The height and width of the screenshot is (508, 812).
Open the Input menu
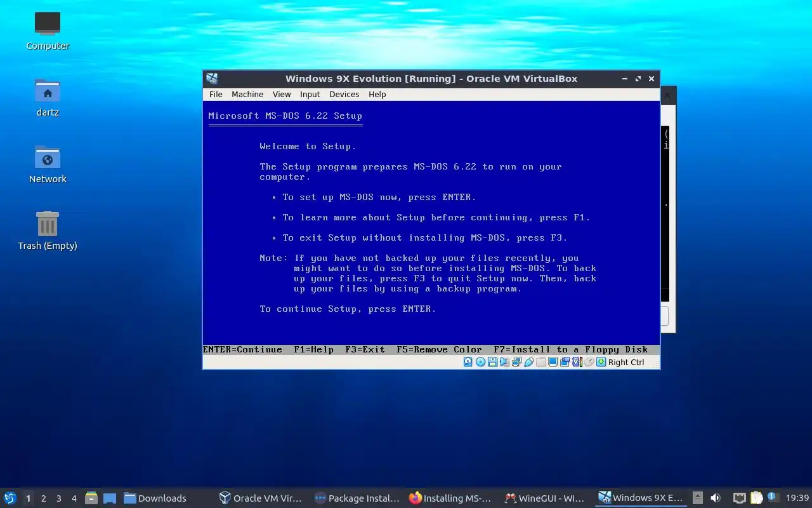point(310,94)
